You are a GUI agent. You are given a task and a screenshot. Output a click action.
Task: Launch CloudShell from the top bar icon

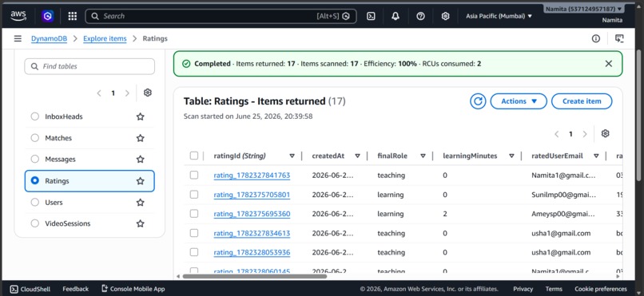371,16
